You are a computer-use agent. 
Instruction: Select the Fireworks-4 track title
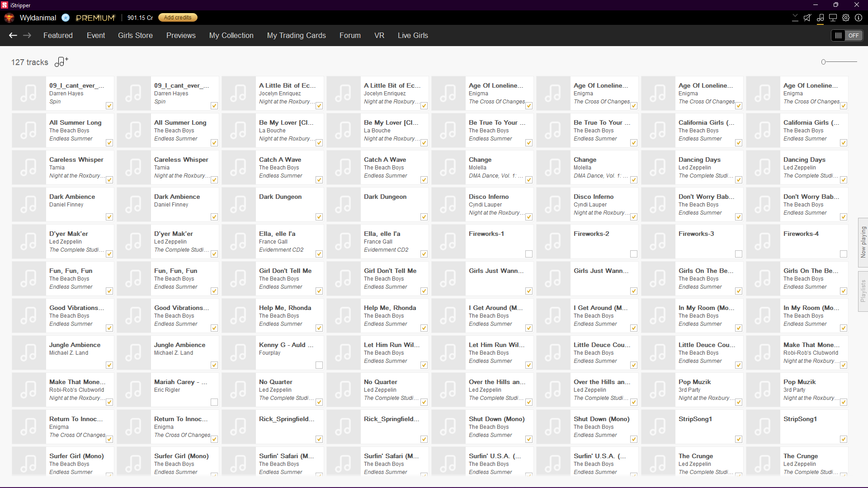point(801,234)
